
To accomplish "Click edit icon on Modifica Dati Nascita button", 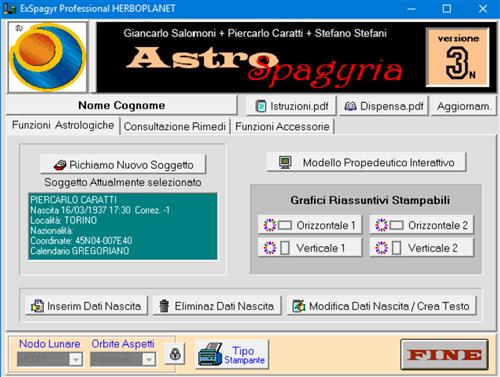I will (x=299, y=306).
